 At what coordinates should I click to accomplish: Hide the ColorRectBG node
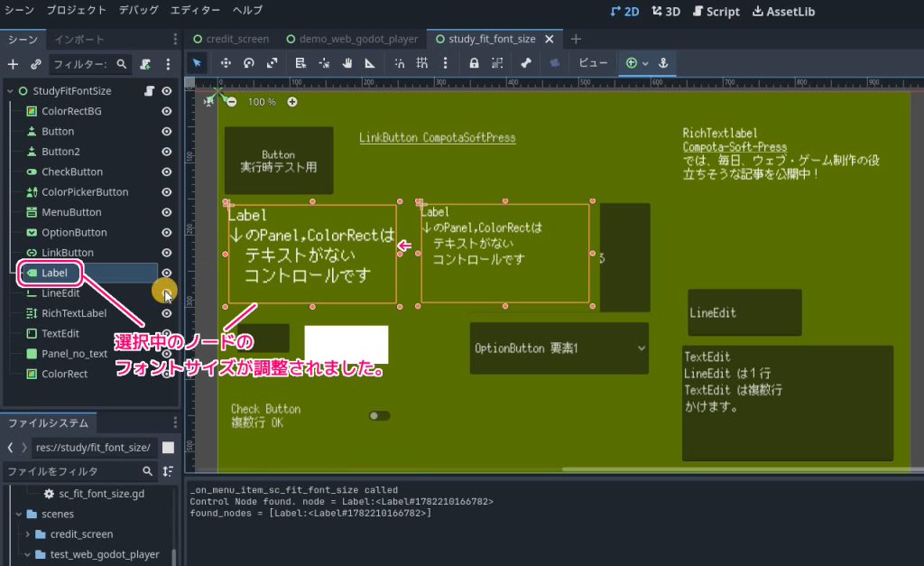pos(167,111)
